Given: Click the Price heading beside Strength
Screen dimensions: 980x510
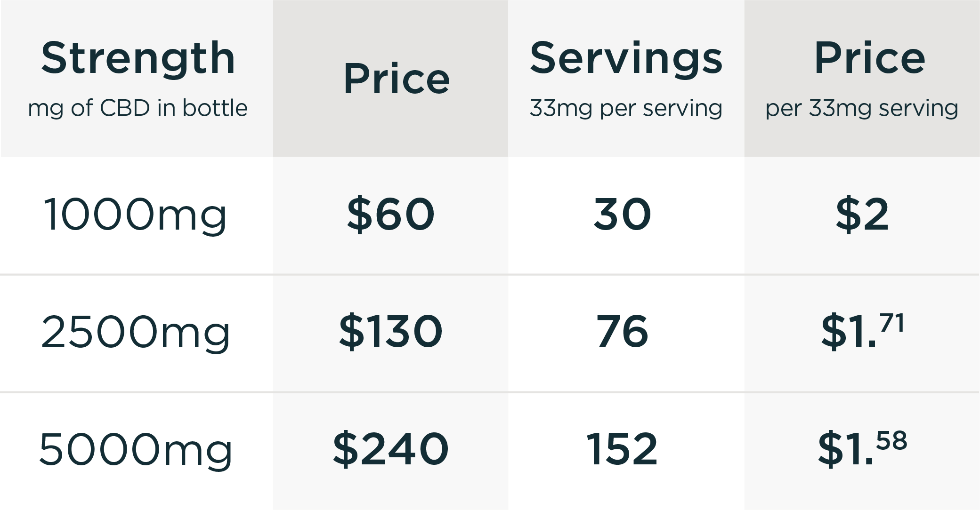Looking at the screenshot, I should [x=397, y=79].
